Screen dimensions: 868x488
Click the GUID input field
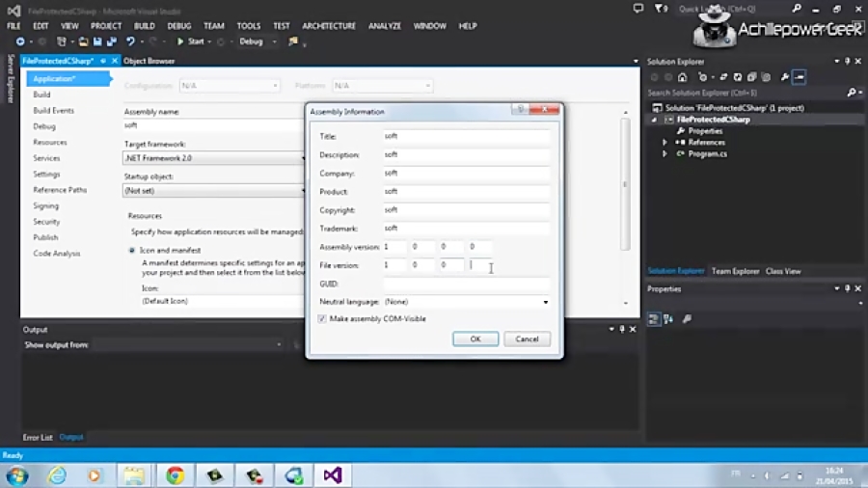(466, 284)
